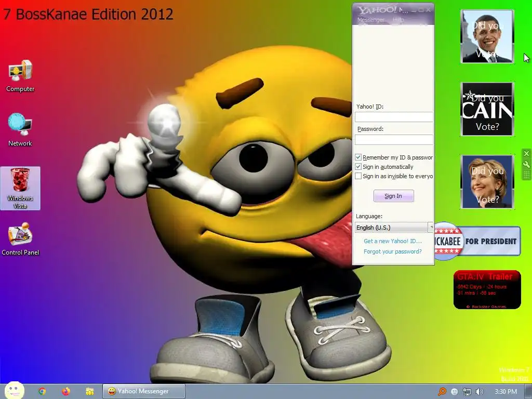The height and width of the screenshot is (399, 532).
Task: Close the gadget with the green X
Action: click(526, 154)
